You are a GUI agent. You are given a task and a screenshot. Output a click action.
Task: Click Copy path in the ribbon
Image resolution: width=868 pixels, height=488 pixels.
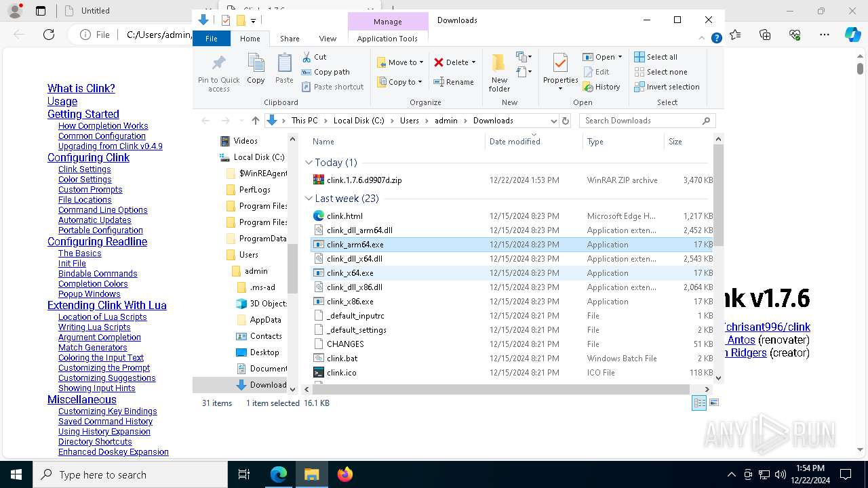325,72
